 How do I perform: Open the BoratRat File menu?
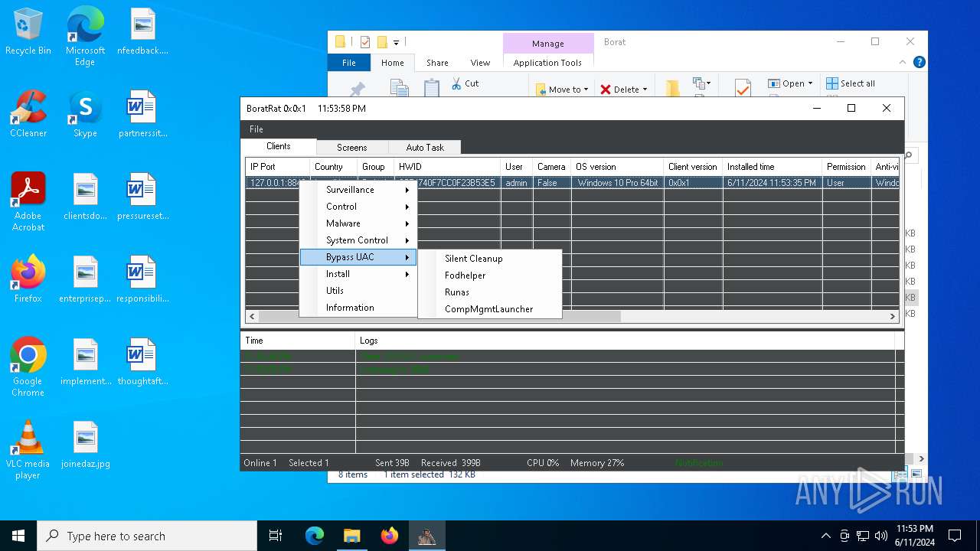pos(256,129)
